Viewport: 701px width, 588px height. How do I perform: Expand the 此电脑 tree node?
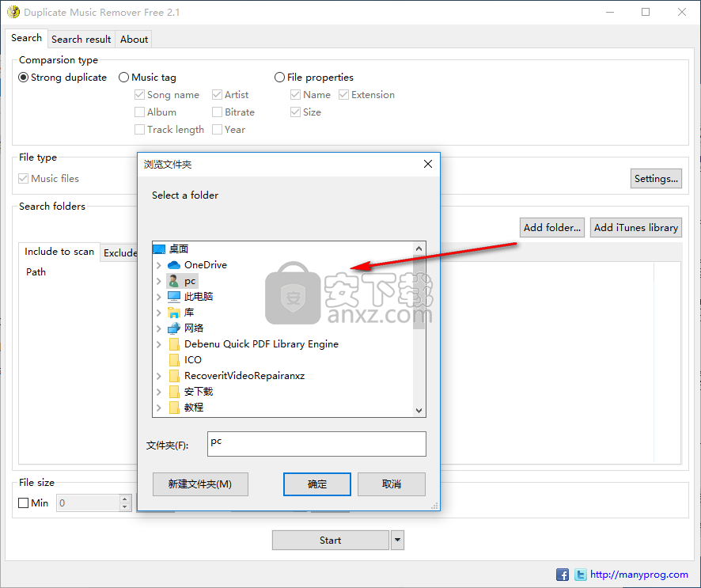pos(159,297)
